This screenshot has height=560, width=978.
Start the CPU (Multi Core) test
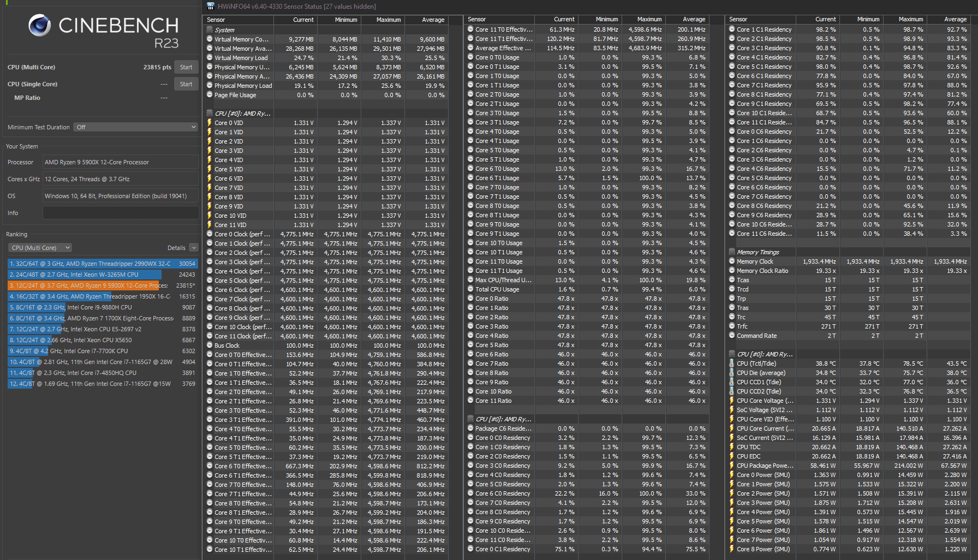coord(186,67)
